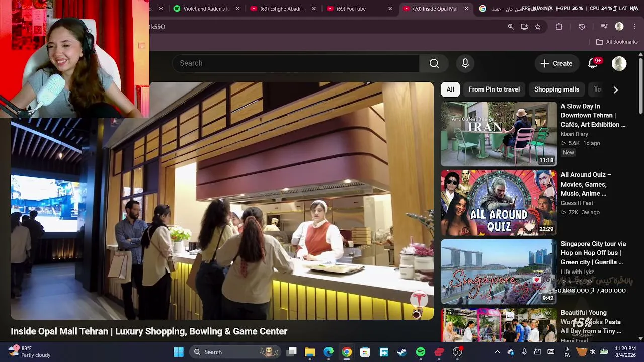
Task: Open the Windows Start menu
Action: [179, 352]
